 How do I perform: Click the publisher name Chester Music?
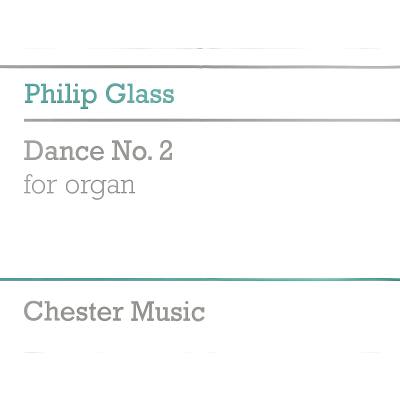click(114, 311)
